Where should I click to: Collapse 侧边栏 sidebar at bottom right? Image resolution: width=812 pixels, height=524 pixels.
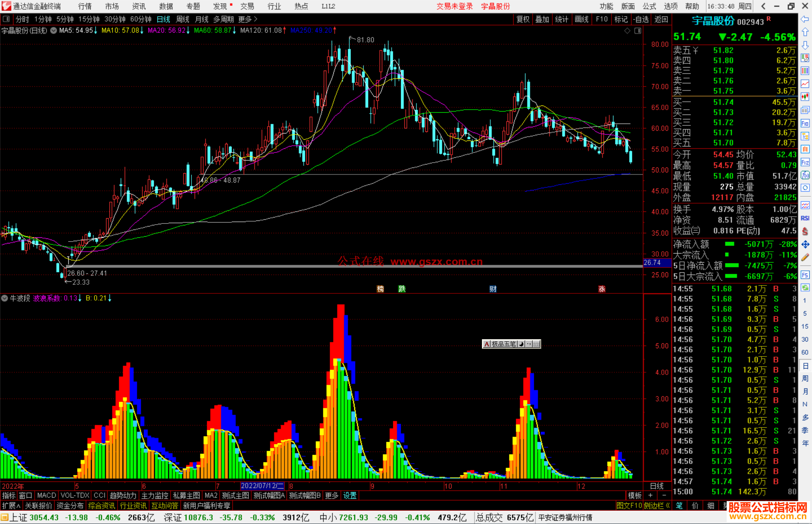point(657,506)
